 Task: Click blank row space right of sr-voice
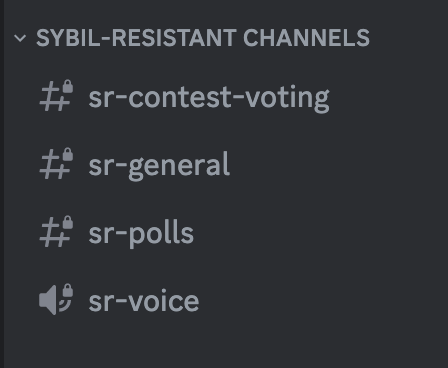[317, 301]
